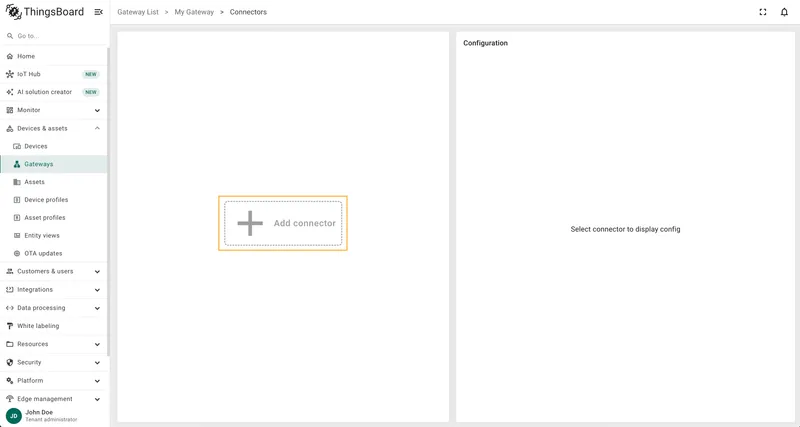The image size is (800, 427).
Task: Open IoT Hub
Action: pos(54,74)
